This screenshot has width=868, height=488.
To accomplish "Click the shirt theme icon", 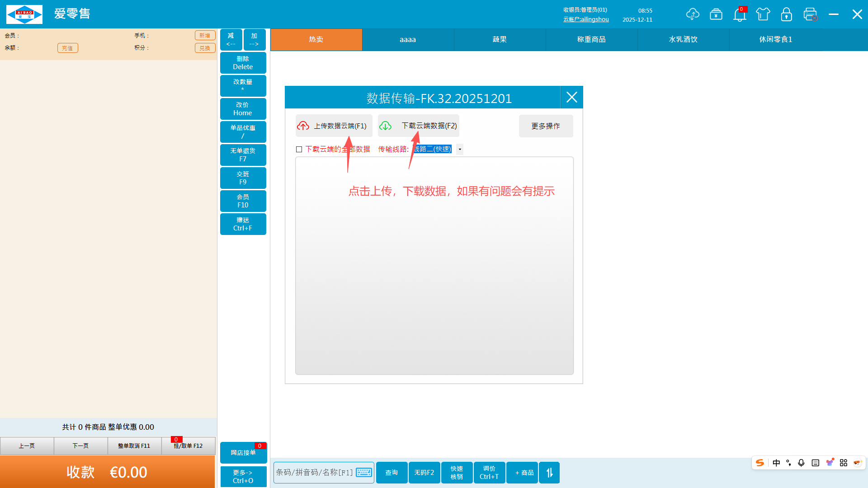I will 763,14.
